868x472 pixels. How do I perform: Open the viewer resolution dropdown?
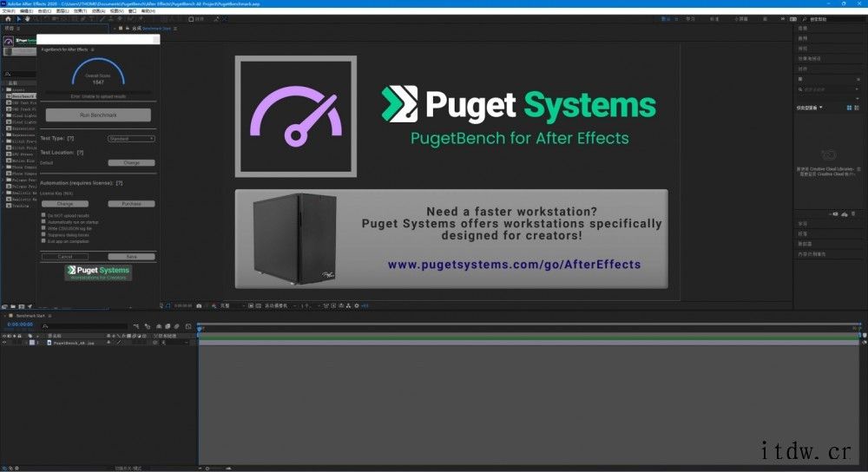click(x=233, y=305)
